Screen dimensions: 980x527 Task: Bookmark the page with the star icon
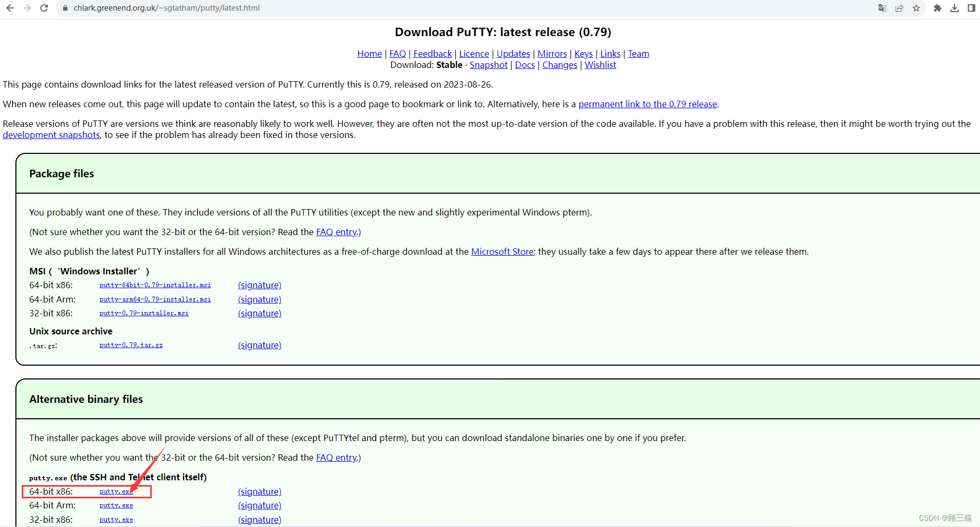916,8
